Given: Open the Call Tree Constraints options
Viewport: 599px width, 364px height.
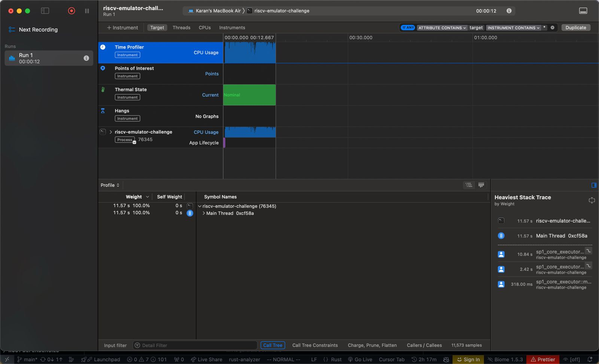Looking at the screenshot, I should click(315, 345).
